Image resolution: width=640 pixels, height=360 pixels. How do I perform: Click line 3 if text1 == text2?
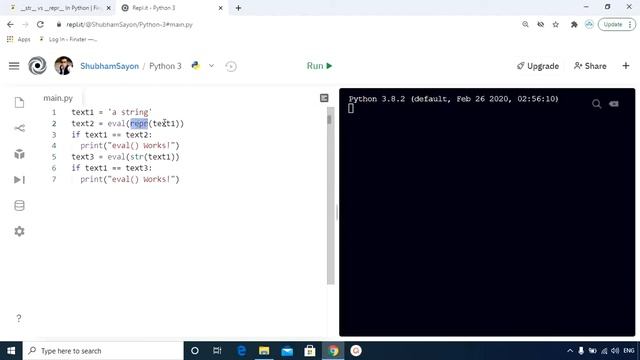[111, 135]
